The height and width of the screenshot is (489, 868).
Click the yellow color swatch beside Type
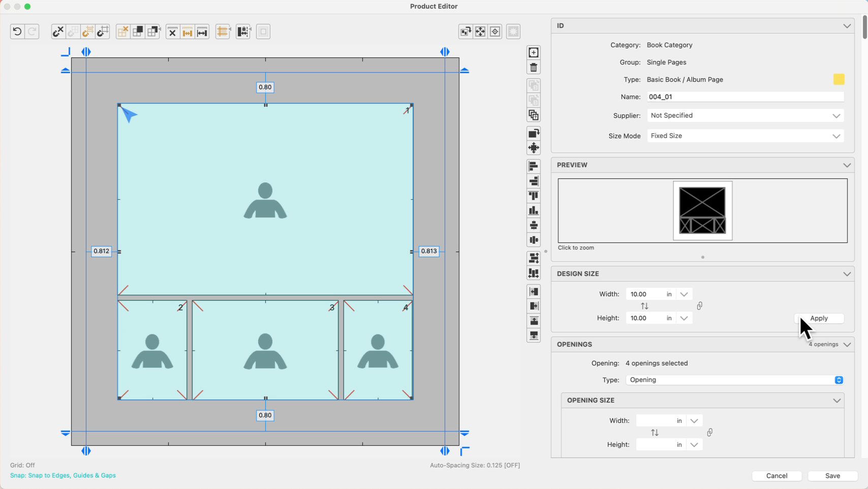[839, 79]
